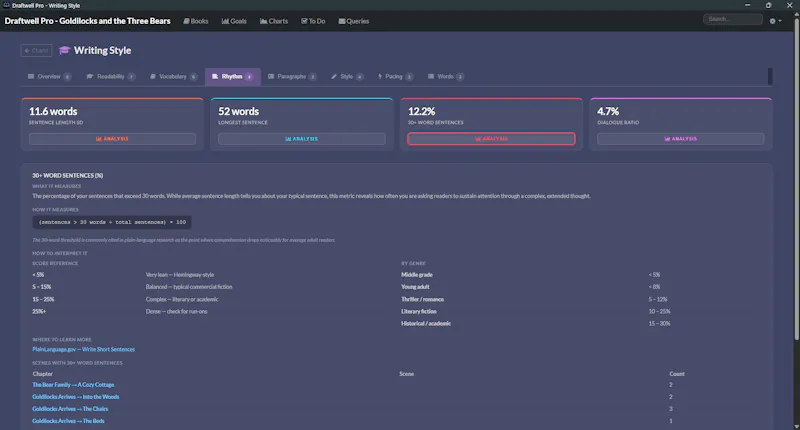Image resolution: width=800 pixels, height=430 pixels.
Task: Click the '15 – 25%' score reference
Action: click(43, 299)
